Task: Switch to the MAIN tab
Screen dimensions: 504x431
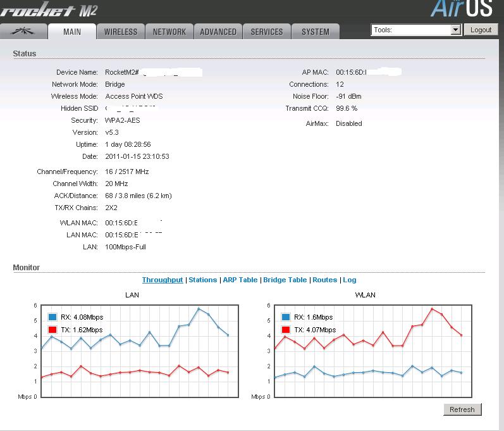Action: tap(72, 32)
